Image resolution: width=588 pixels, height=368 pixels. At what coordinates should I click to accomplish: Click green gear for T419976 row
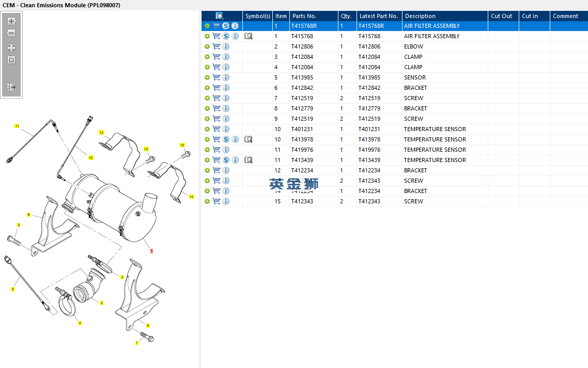[x=207, y=150]
